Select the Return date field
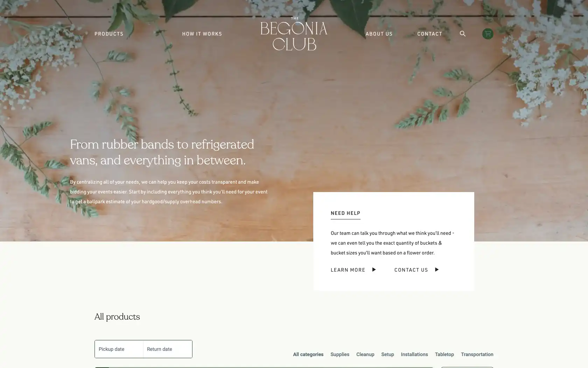 click(168, 349)
